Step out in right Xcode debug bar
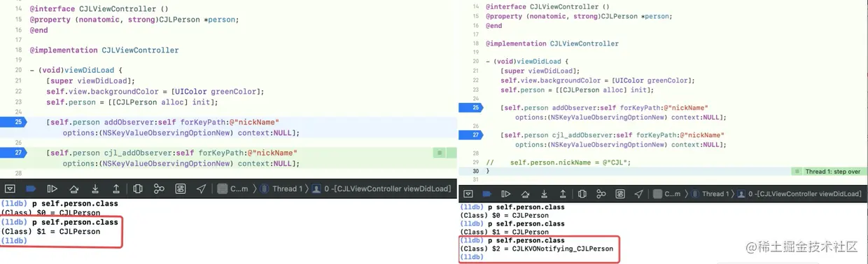The image size is (868, 264). [x=563, y=194]
